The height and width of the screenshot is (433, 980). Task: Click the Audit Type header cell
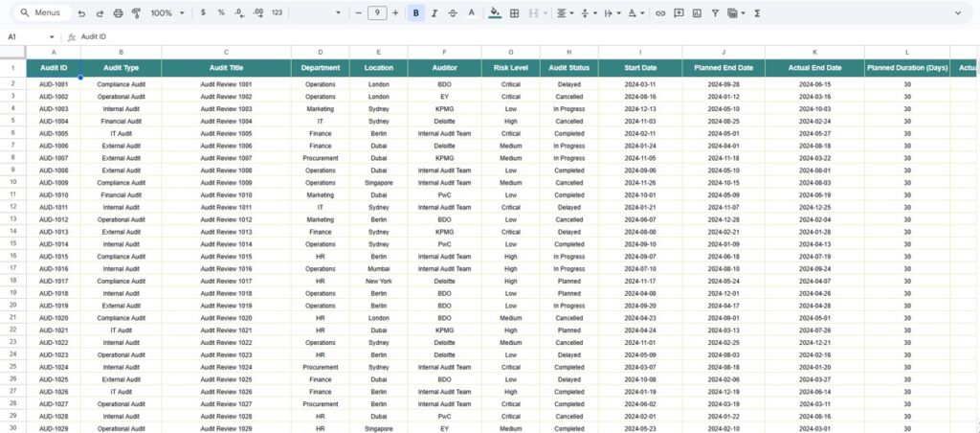[x=122, y=68]
